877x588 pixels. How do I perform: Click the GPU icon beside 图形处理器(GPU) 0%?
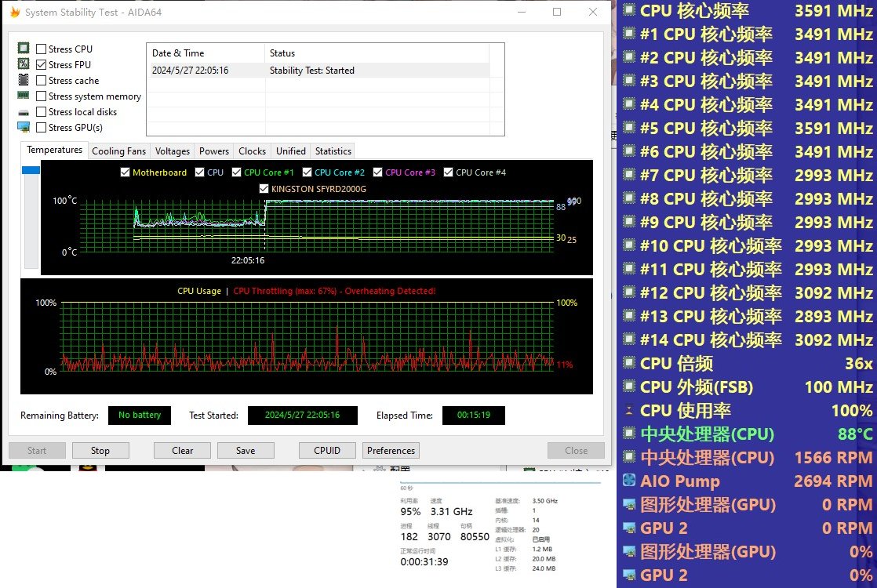(x=629, y=552)
